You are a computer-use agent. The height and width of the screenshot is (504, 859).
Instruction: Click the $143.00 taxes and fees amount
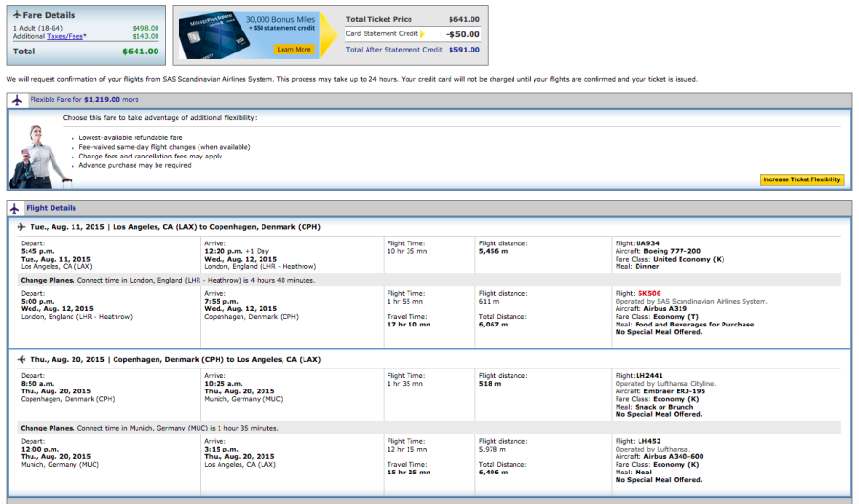(x=145, y=36)
